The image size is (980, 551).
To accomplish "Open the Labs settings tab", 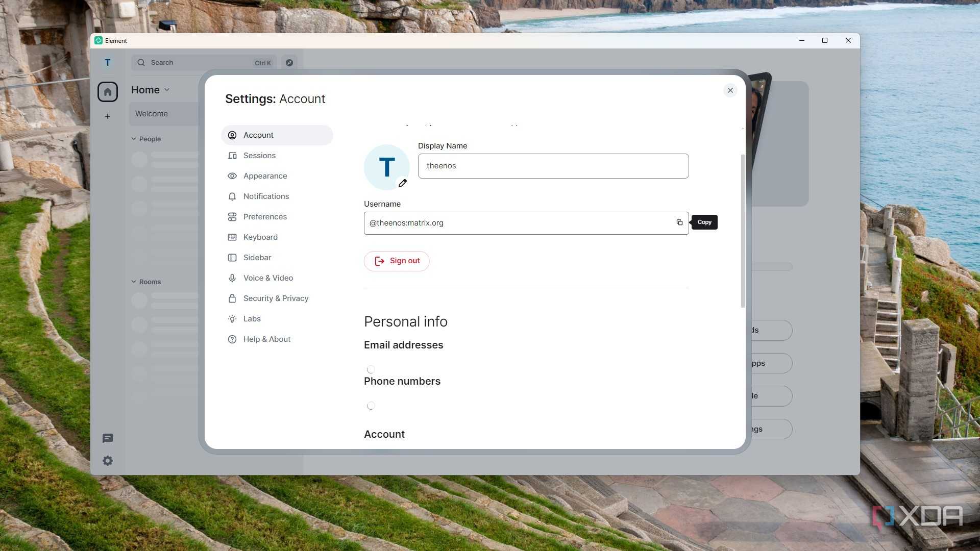I will [277, 319].
